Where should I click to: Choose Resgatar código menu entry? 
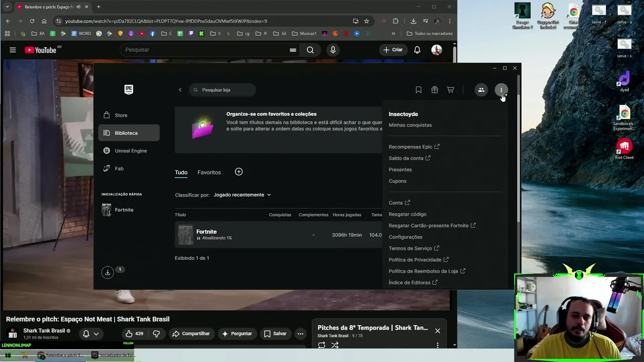pyautogui.click(x=408, y=214)
